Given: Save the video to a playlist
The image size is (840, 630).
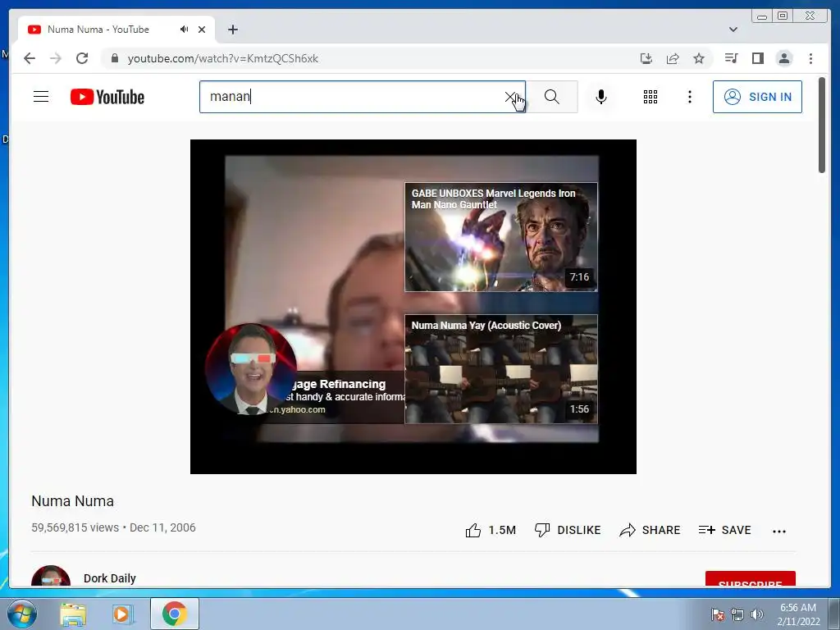Looking at the screenshot, I should pos(724,531).
